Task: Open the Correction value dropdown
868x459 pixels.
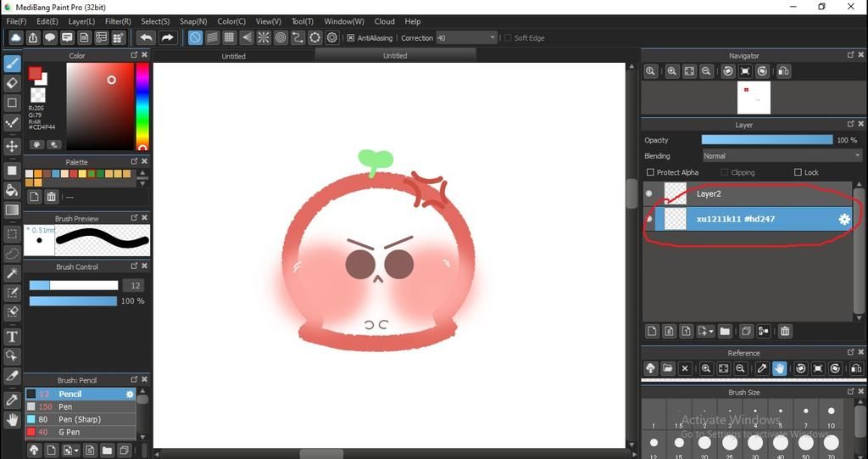Action: (x=492, y=37)
